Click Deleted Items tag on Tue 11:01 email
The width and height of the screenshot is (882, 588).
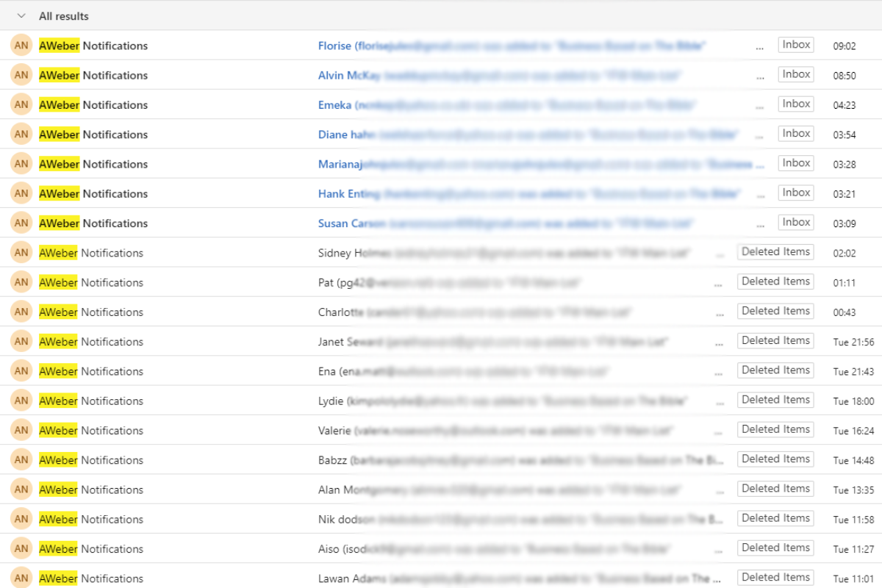pyautogui.click(x=775, y=577)
